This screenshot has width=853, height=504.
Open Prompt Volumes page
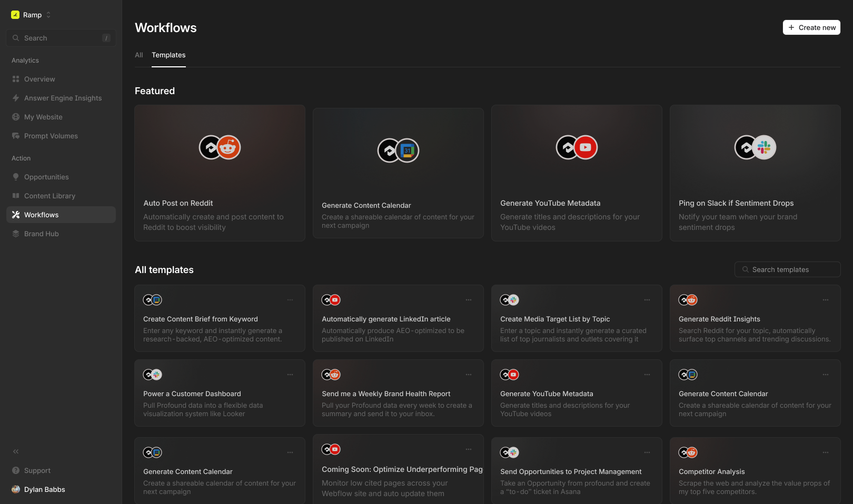coord(61,136)
